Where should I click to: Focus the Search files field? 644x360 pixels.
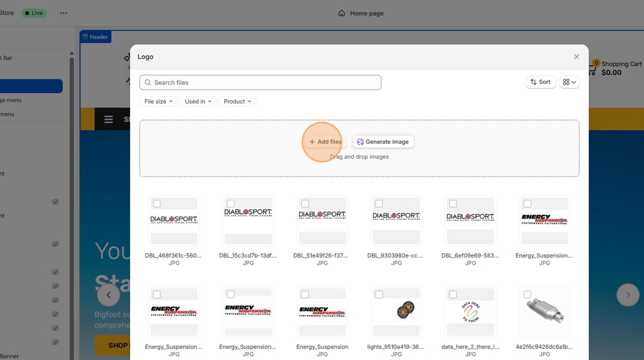tap(260, 82)
